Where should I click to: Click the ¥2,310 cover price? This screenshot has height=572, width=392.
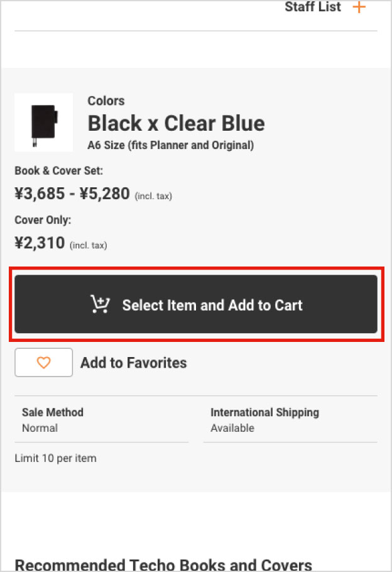click(x=40, y=243)
